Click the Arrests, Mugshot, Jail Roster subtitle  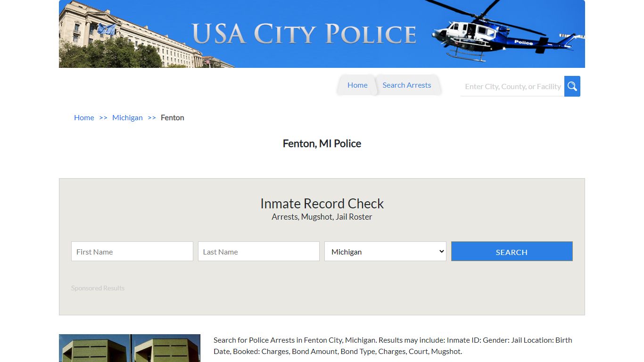[322, 216]
